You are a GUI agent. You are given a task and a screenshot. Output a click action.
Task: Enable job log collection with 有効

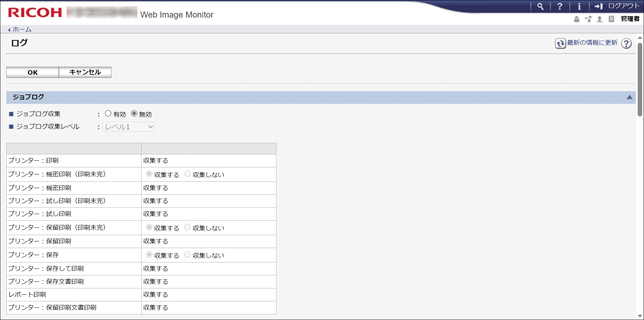pos(108,114)
